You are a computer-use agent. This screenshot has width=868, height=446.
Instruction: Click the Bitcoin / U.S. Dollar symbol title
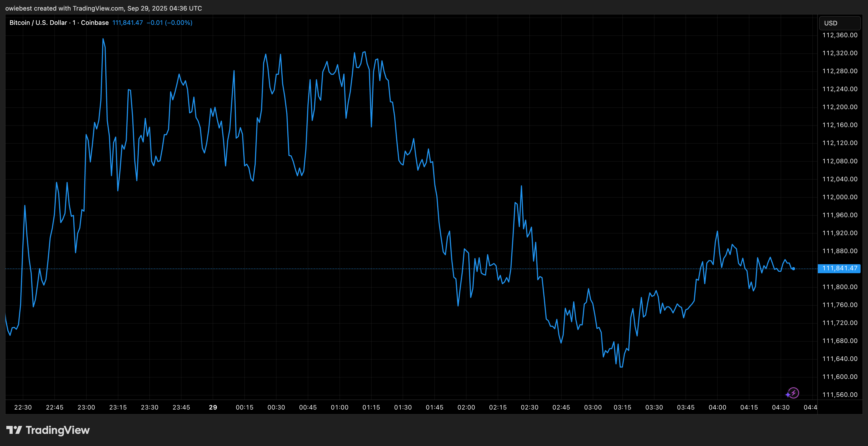pos(38,22)
